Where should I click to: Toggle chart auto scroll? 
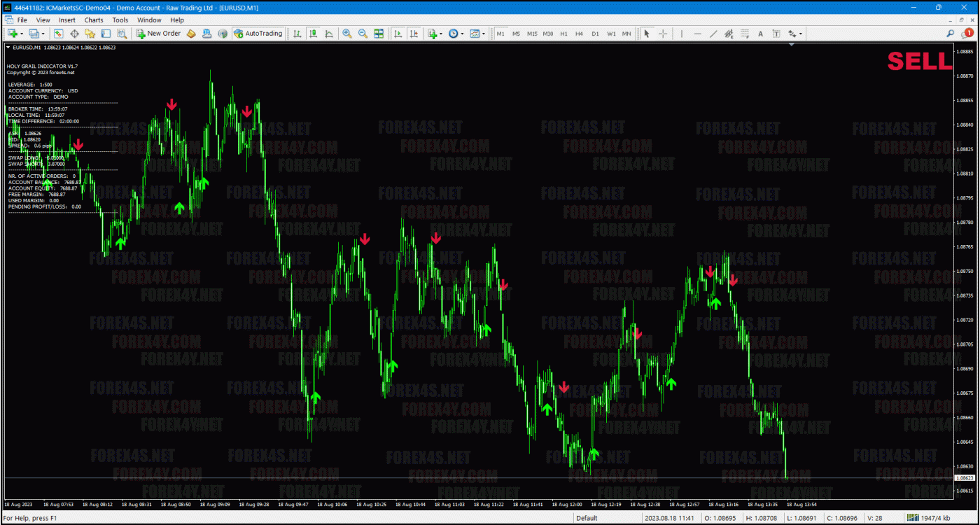pos(398,34)
